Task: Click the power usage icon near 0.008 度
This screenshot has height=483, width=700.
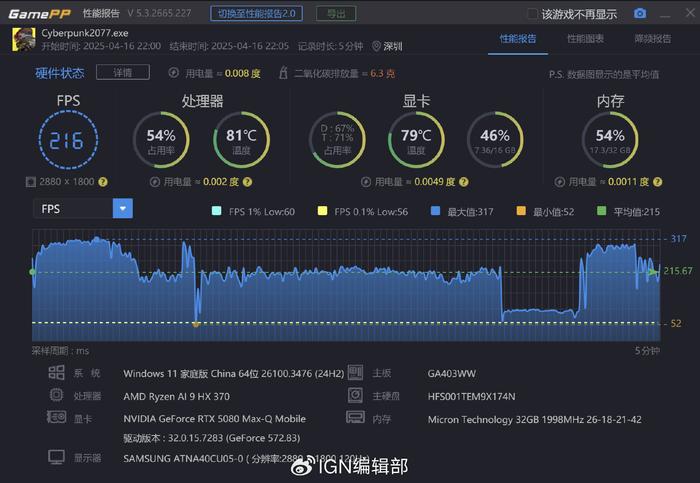Action: pos(174,73)
